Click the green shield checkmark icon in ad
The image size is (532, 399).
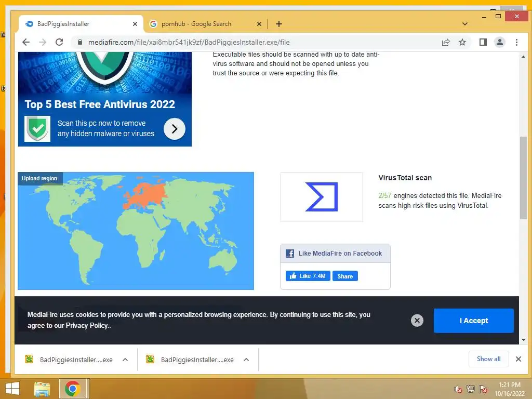(x=37, y=129)
